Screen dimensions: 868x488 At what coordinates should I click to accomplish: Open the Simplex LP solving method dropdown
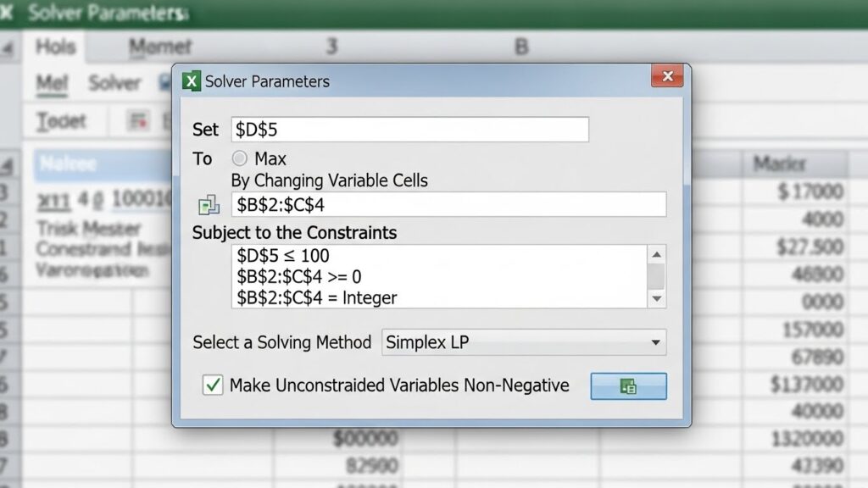click(x=655, y=342)
